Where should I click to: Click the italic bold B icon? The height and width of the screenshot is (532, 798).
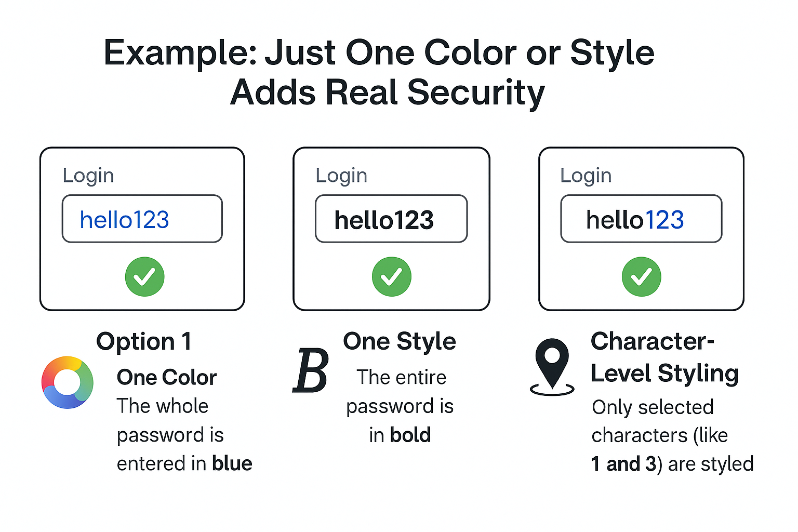pyautogui.click(x=311, y=371)
